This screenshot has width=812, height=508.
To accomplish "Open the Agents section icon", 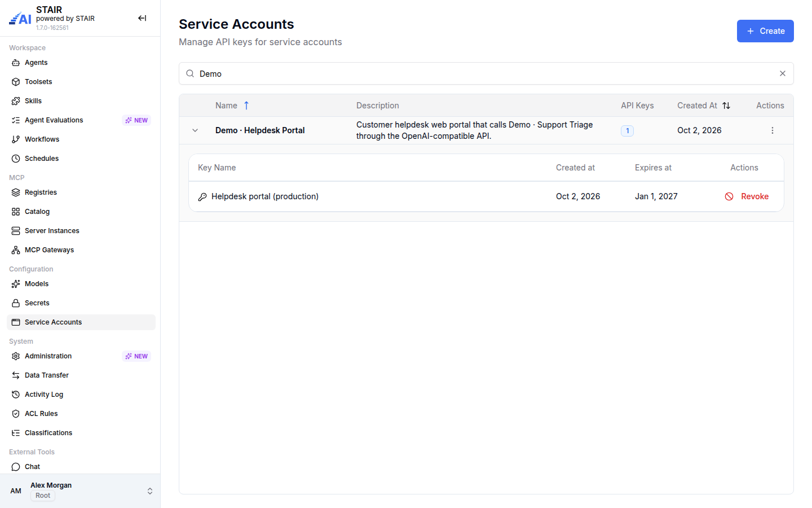I will click(x=16, y=63).
